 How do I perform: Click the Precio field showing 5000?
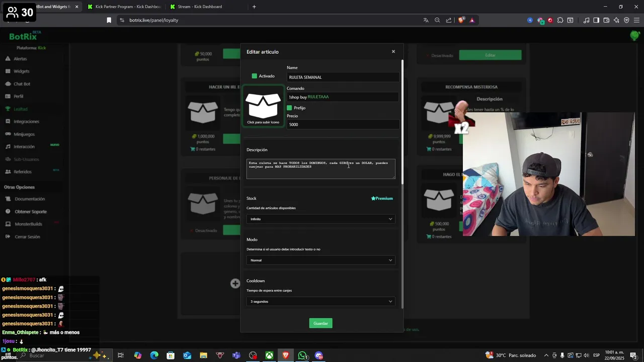[x=343, y=124]
